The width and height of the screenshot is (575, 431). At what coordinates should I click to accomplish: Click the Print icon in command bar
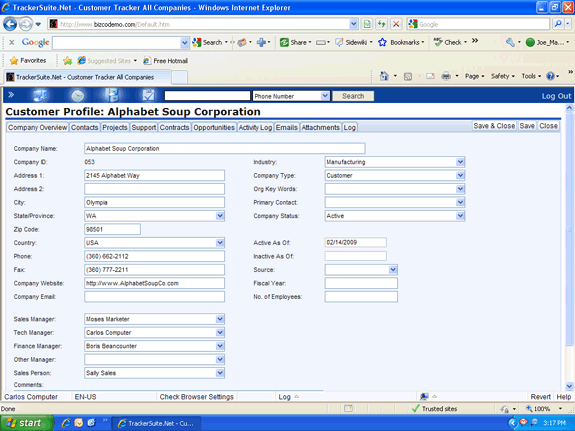[446, 76]
